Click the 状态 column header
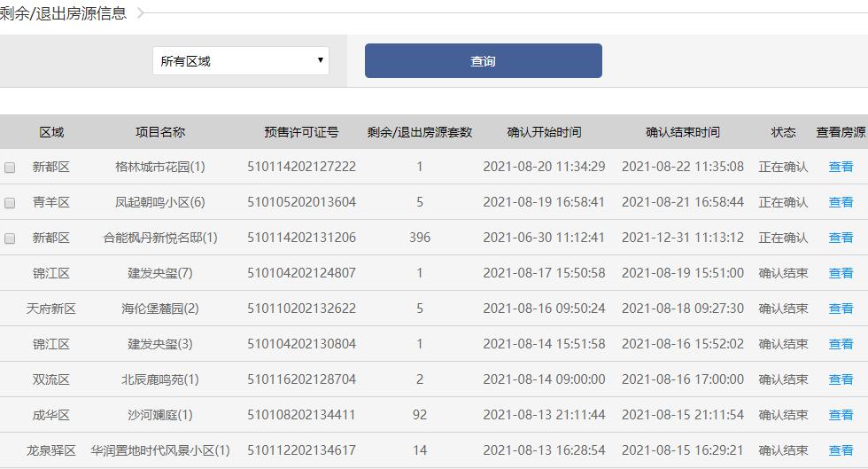 (x=783, y=132)
